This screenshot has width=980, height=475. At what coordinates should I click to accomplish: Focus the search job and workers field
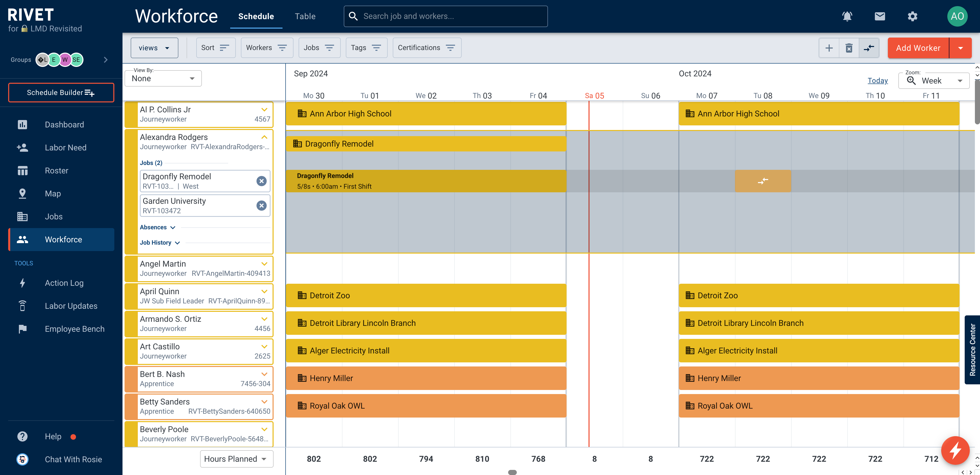point(446,16)
